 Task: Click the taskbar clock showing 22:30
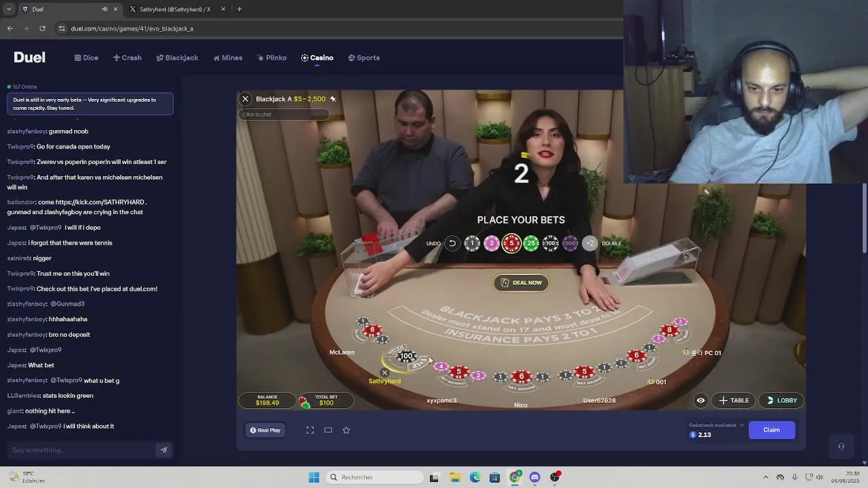click(845, 477)
